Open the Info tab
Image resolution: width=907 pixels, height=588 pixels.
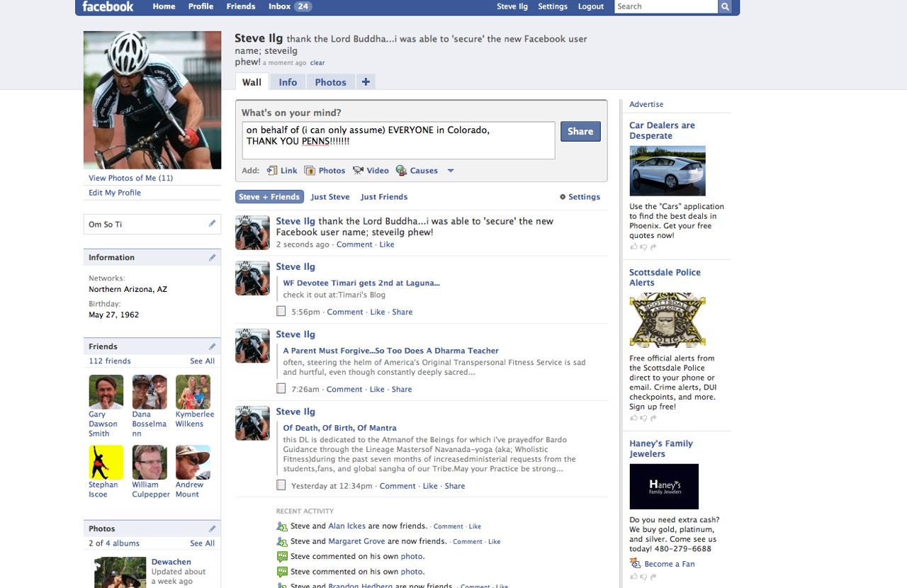tap(288, 82)
